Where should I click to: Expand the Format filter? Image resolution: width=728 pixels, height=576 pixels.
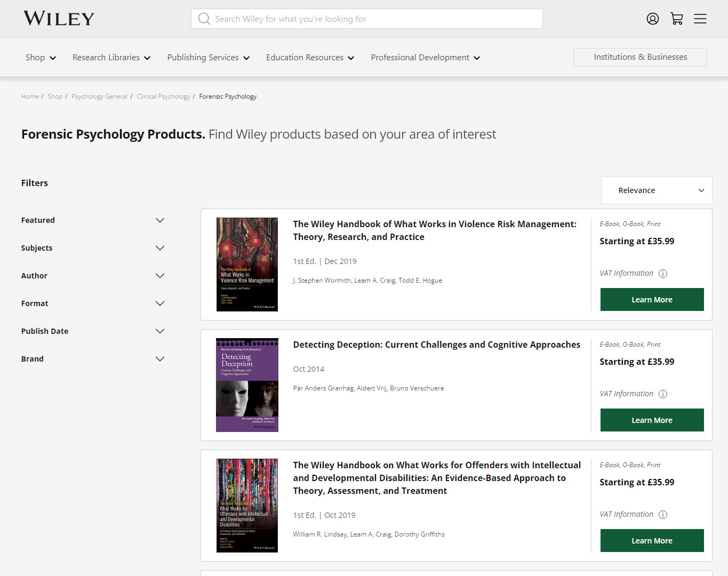click(x=93, y=303)
